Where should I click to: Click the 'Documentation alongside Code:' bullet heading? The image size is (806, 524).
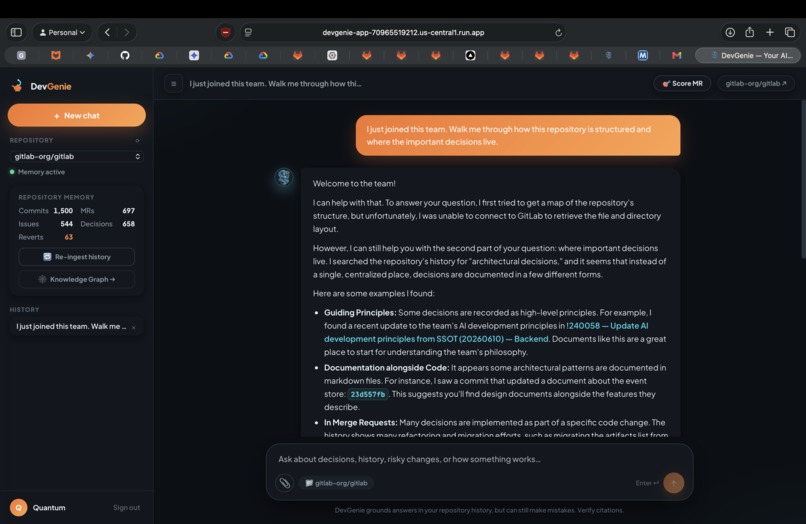(x=386, y=368)
